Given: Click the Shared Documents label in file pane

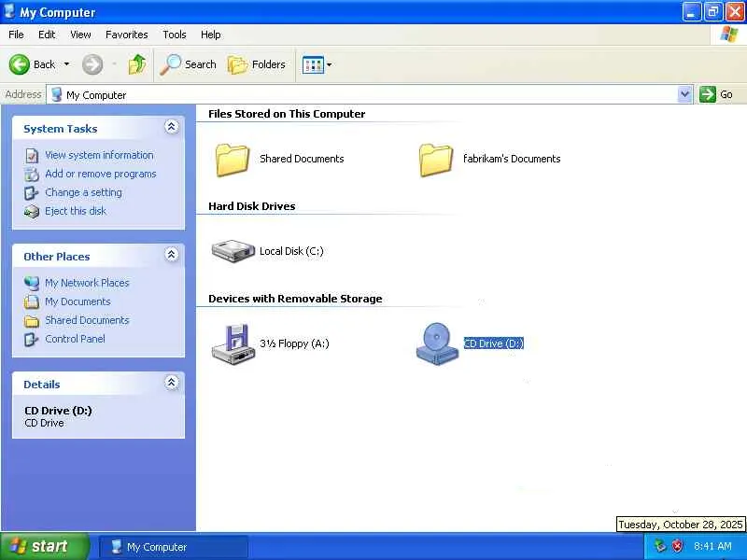Looking at the screenshot, I should coord(302,159).
